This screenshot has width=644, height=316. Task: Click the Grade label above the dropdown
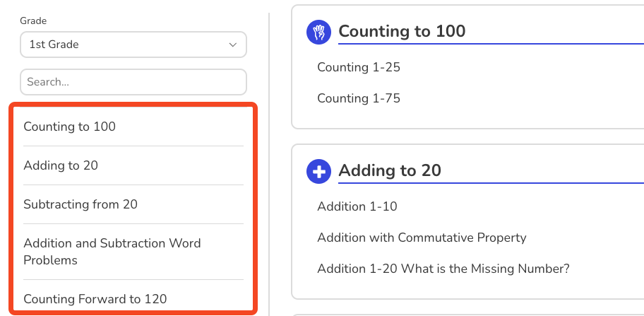33,21
